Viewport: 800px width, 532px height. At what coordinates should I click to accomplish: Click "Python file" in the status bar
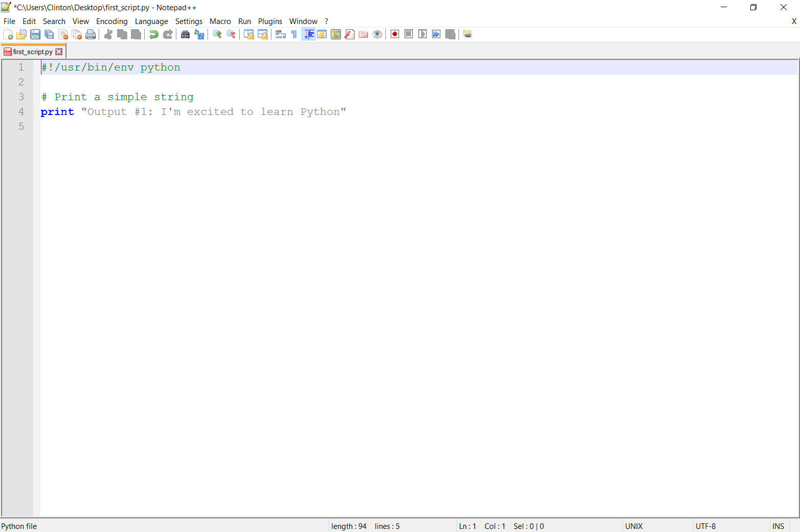click(19, 526)
